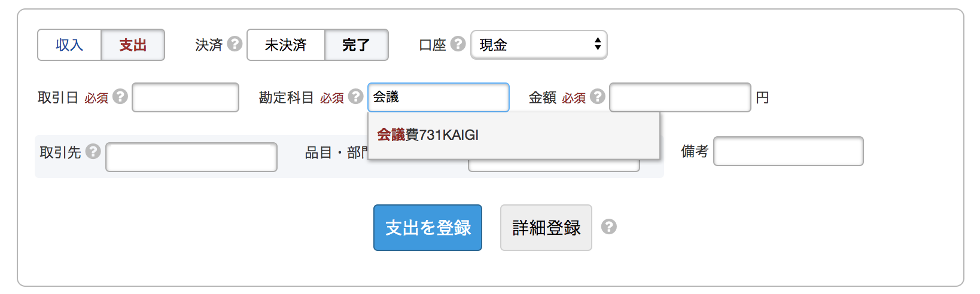Focus the 取引日 date field
The height and width of the screenshot is (294, 980).
pyautogui.click(x=185, y=97)
